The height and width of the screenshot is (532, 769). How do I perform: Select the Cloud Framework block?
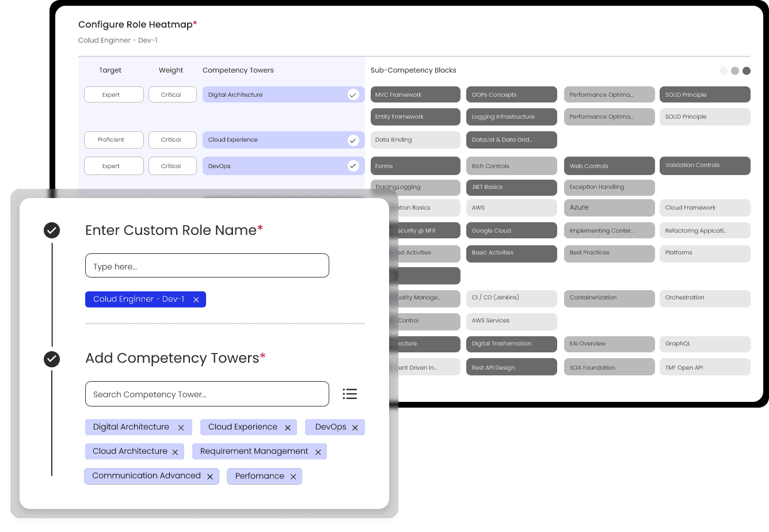point(705,208)
